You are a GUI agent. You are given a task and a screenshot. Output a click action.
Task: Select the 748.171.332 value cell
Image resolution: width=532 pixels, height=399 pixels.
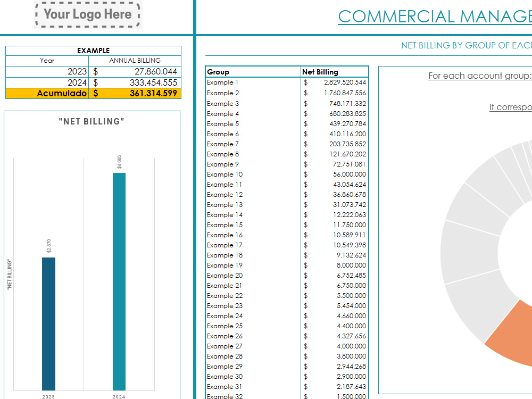335,104
